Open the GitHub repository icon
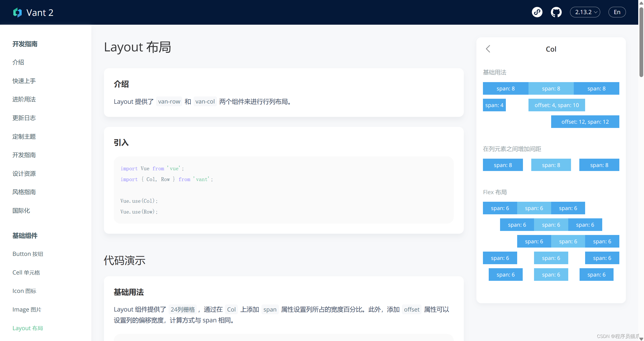 point(556,12)
